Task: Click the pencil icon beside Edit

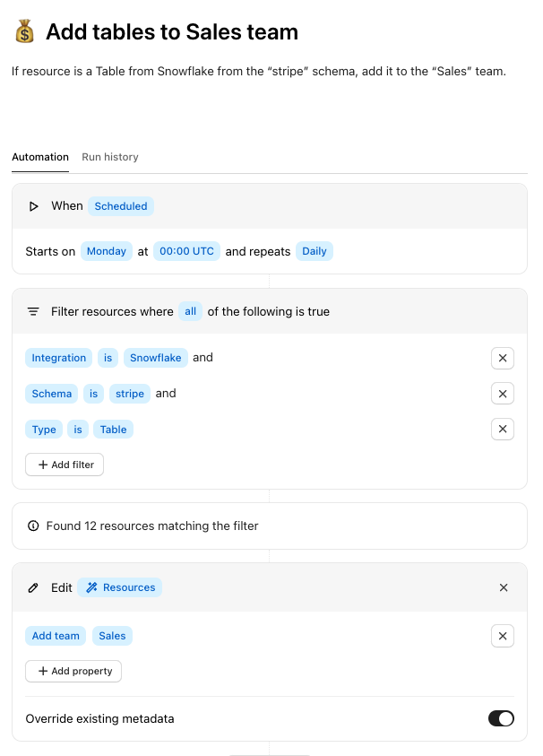Action: coord(34,587)
